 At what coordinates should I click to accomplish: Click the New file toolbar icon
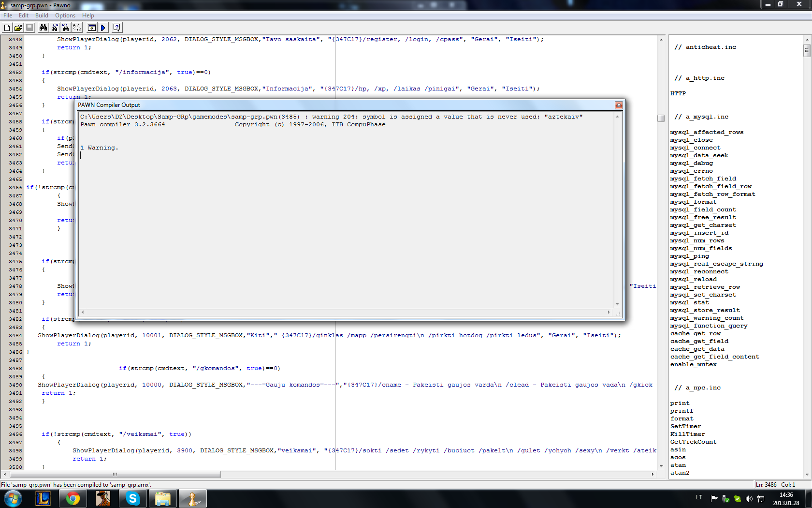tap(7, 28)
